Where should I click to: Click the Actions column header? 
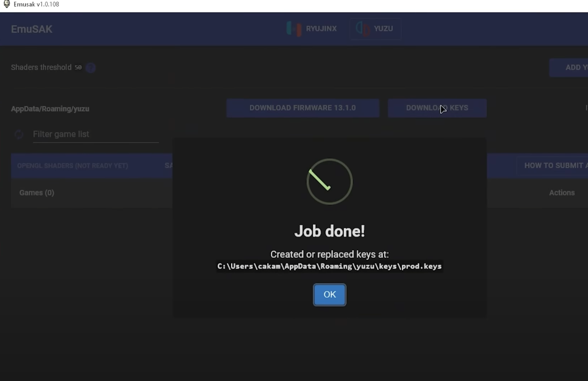click(x=562, y=193)
